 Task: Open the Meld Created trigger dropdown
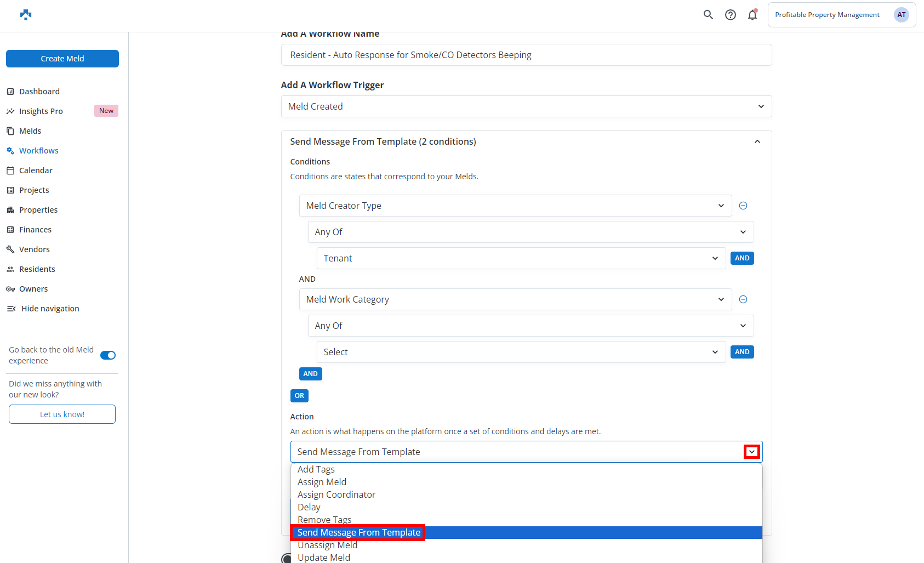pos(526,106)
